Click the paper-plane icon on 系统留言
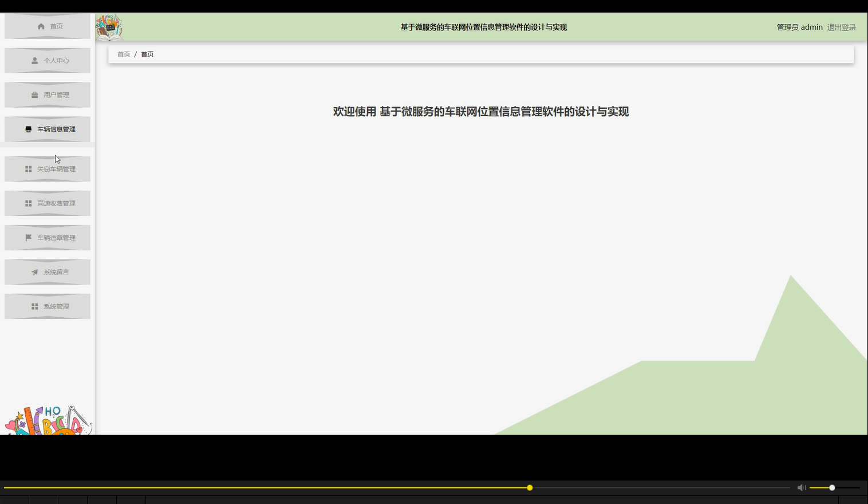Screen dimensions: 868x504 (34, 271)
